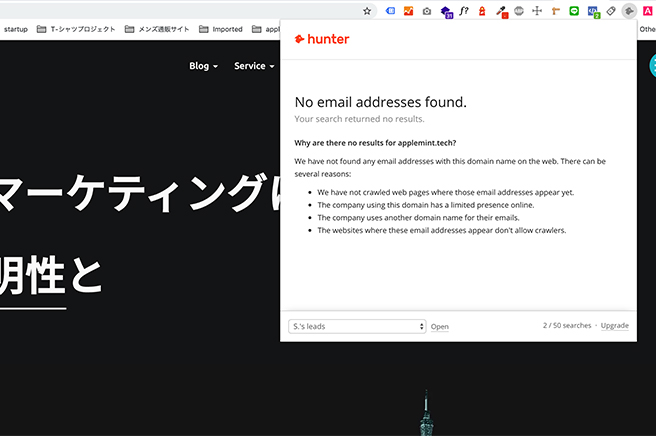Open the S.'s leads dropdown list
The height and width of the screenshot is (436, 656).
coord(357,326)
